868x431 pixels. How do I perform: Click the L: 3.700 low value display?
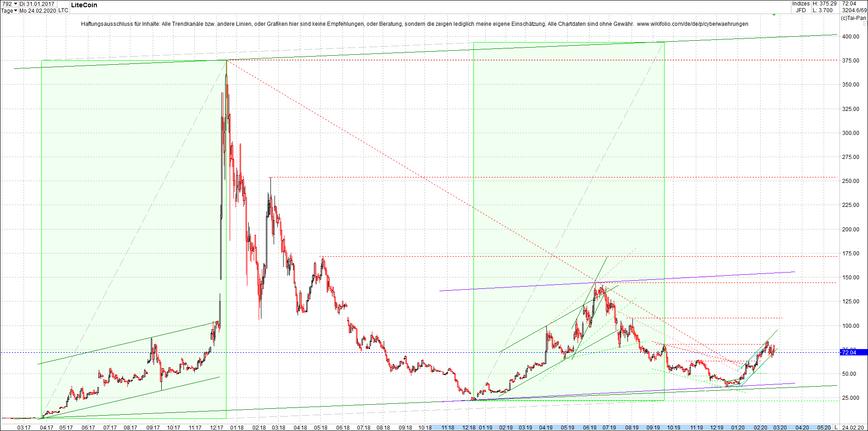pyautogui.click(x=821, y=10)
